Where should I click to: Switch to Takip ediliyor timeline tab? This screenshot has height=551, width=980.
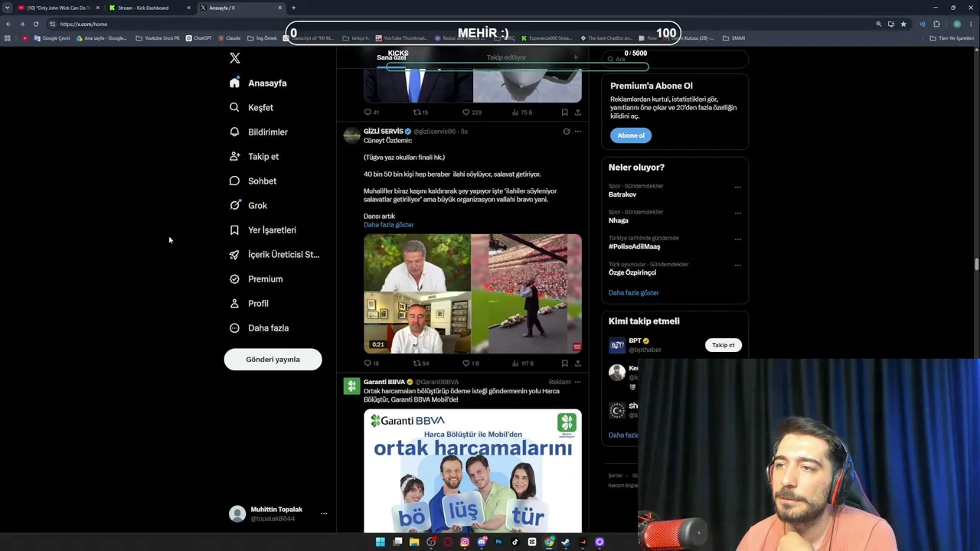pos(506,57)
